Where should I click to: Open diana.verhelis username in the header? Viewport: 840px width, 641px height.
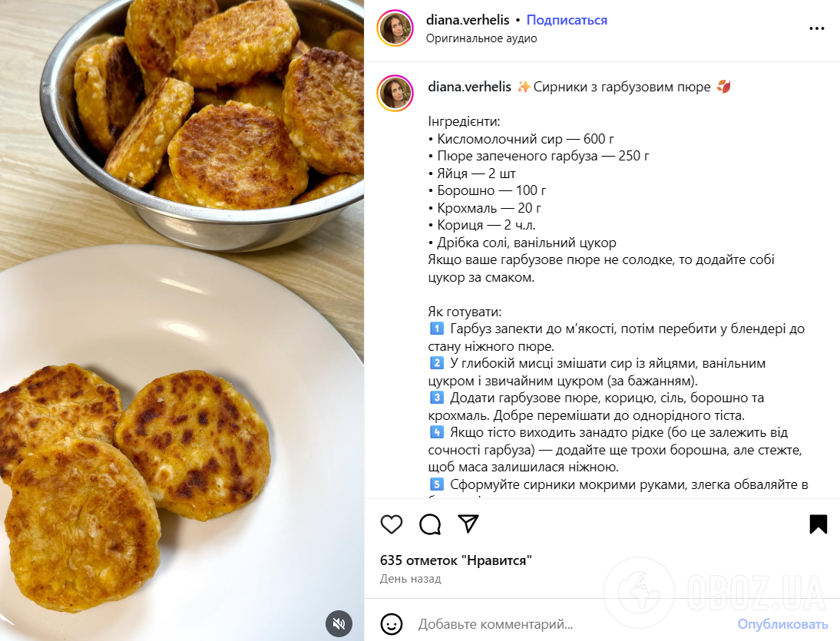[x=468, y=20]
